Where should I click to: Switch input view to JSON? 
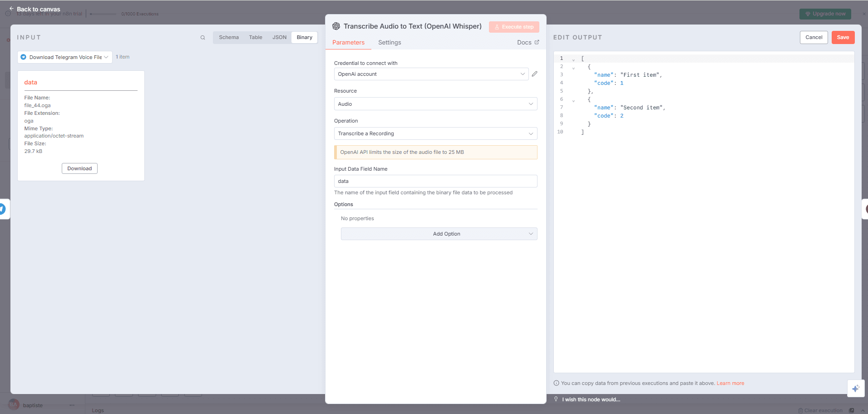(280, 37)
